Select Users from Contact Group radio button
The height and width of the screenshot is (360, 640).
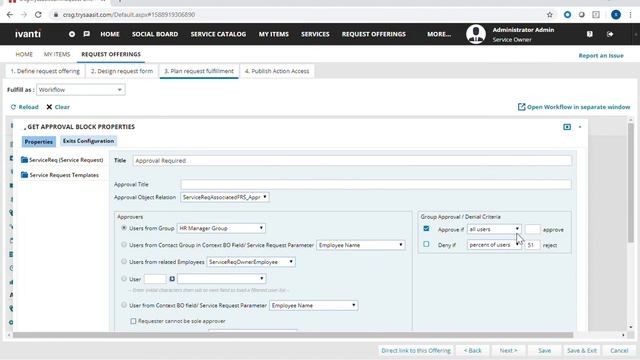124,245
